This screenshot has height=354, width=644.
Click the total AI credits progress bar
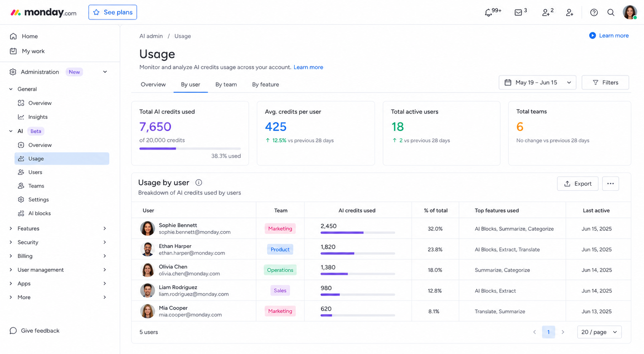190,148
